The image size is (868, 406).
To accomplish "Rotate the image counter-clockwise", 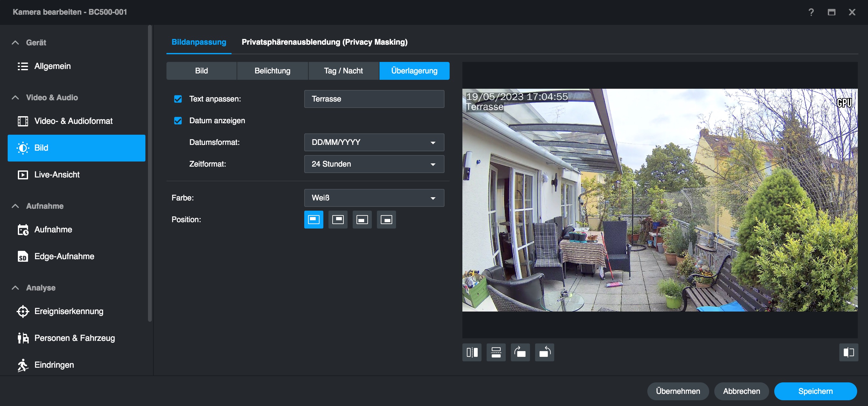I will (x=545, y=352).
